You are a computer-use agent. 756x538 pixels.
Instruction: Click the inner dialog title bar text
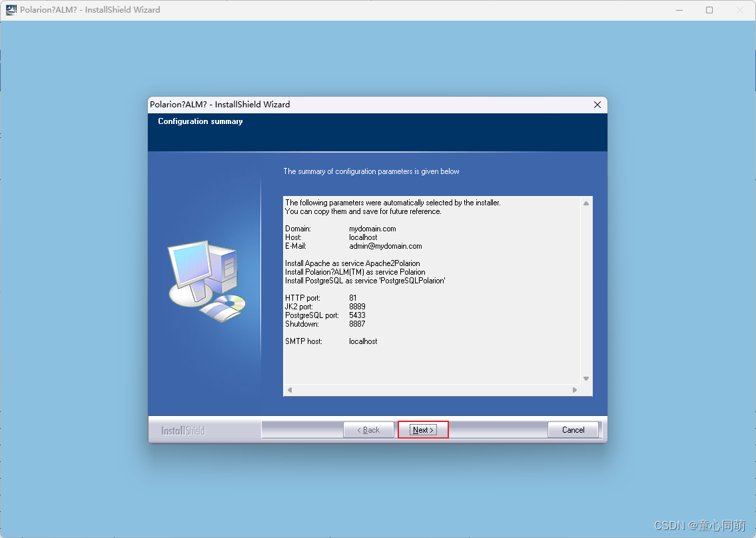pos(220,105)
